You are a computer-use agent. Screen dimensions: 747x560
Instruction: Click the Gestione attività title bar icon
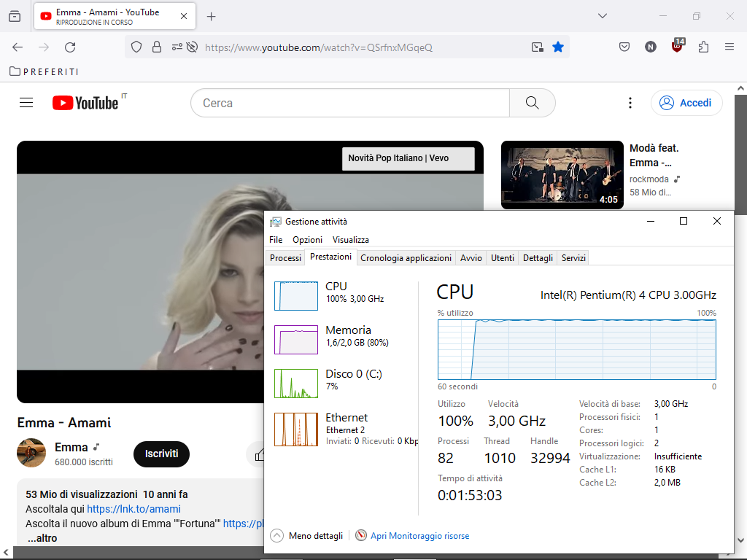point(275,222)
